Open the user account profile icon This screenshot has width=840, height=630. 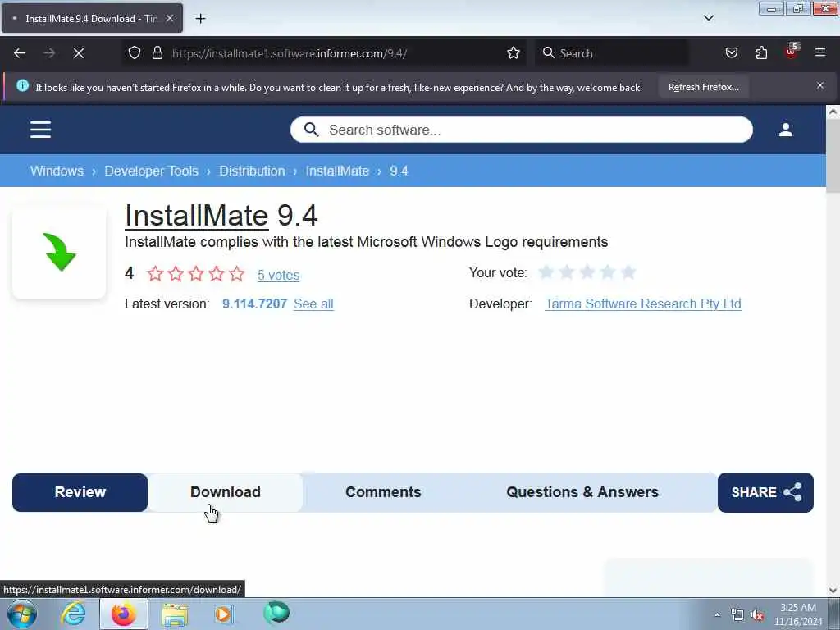[x=786, y=130]
